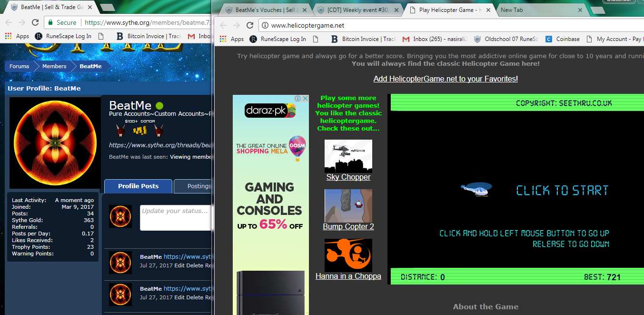Screen dimensions: 644x315
Task: Click BeatMe large profile avatar
Action: point(55,143)
